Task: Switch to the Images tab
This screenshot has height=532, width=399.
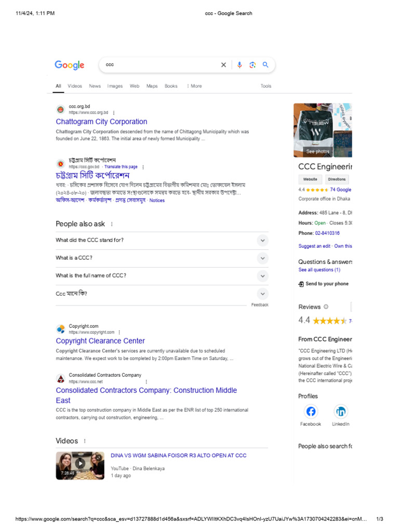Action: 115,86
